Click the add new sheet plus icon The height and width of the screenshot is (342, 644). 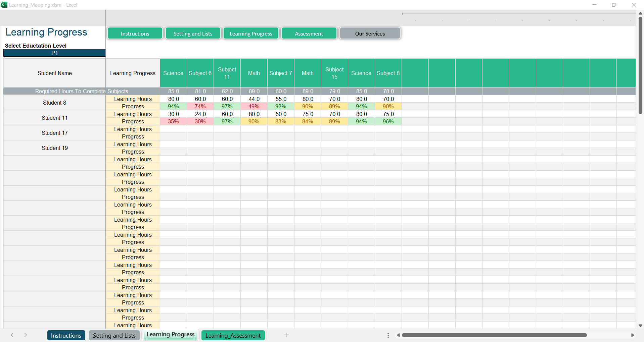click(287, 335)
